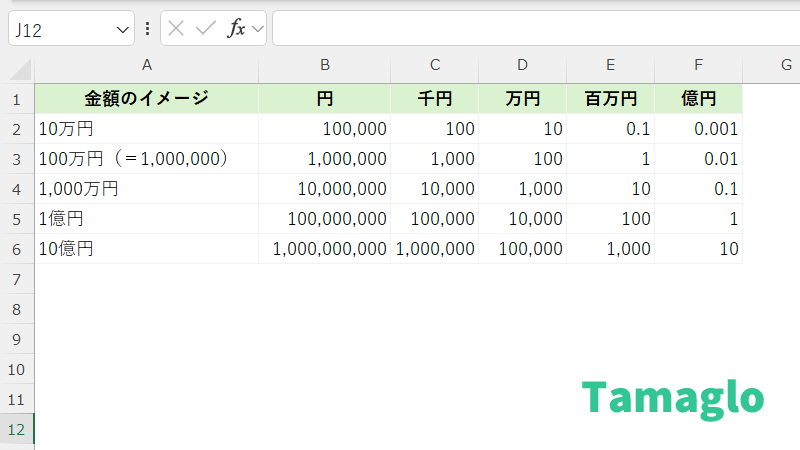Click the three-dot resize handle beside Name Box
This screenshot has height=450, width=800.
(148, 28)
